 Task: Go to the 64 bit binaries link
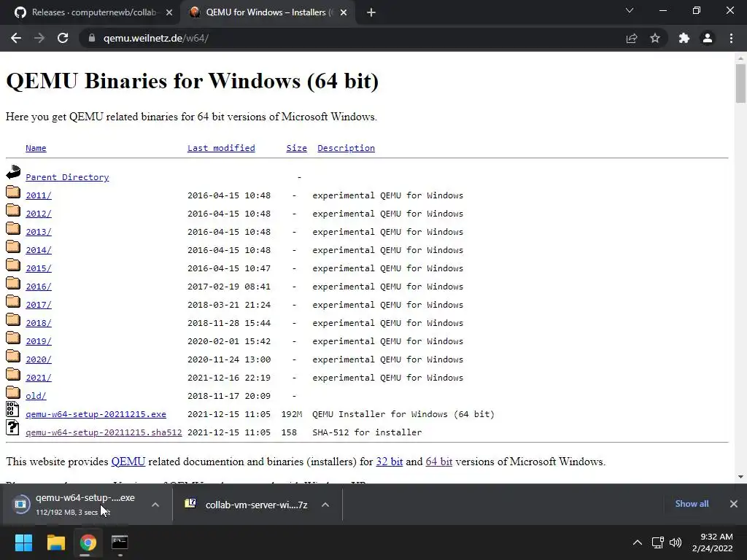tap(438, 462)
